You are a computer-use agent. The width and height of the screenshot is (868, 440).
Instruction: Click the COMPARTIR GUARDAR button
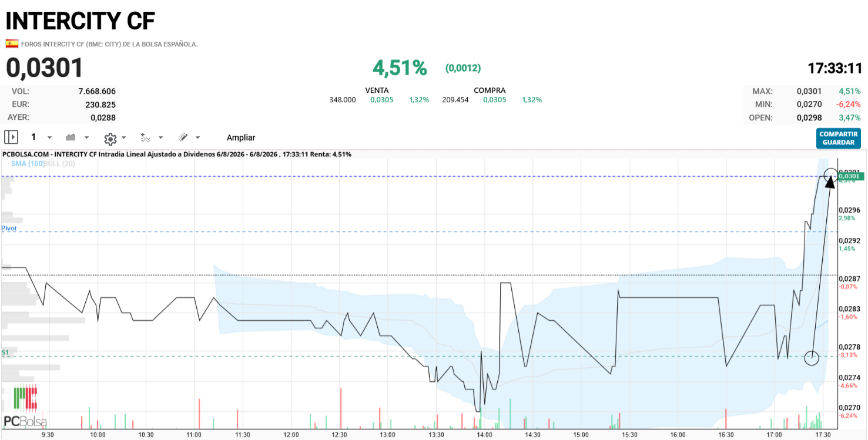point(839,138)
